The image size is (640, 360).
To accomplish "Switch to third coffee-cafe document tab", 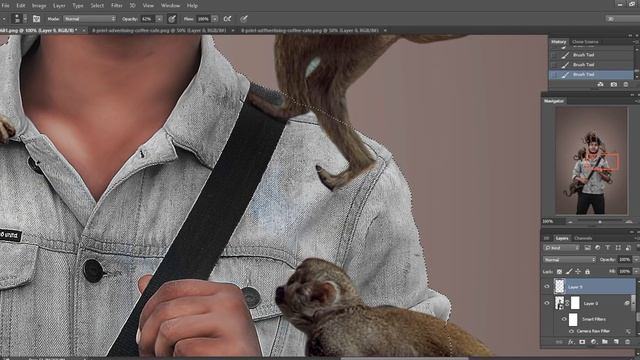I will 311,30.
